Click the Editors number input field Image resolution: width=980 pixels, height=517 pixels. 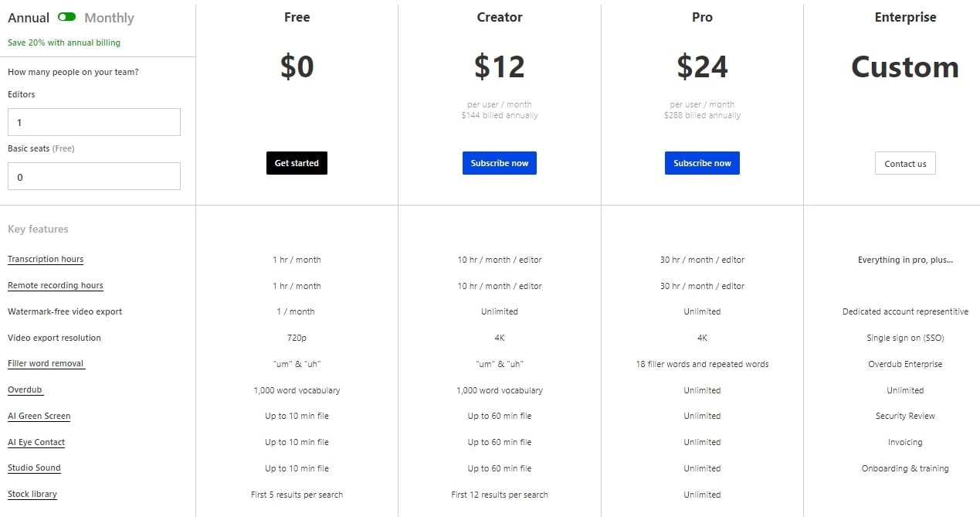[94, 122]
